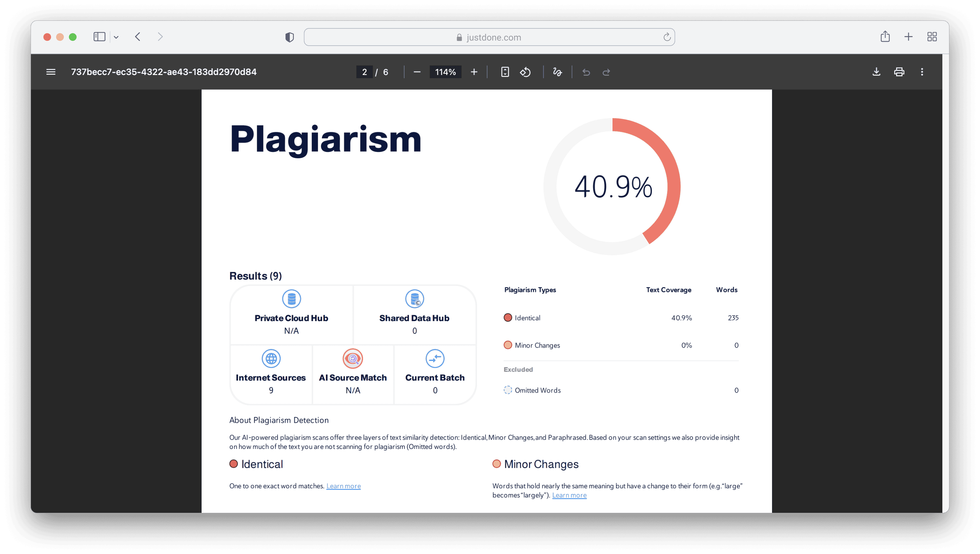Click the zoom in plus button

(x=474, y=72)
